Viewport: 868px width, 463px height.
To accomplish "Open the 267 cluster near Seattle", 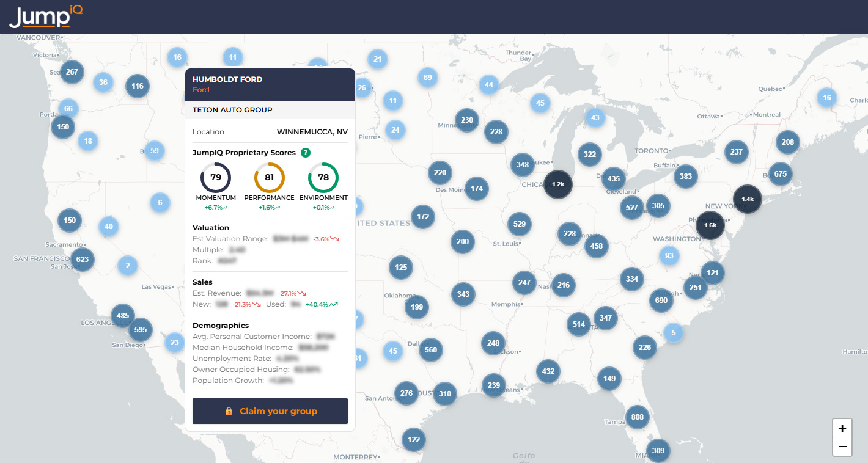I will point(72,72).
